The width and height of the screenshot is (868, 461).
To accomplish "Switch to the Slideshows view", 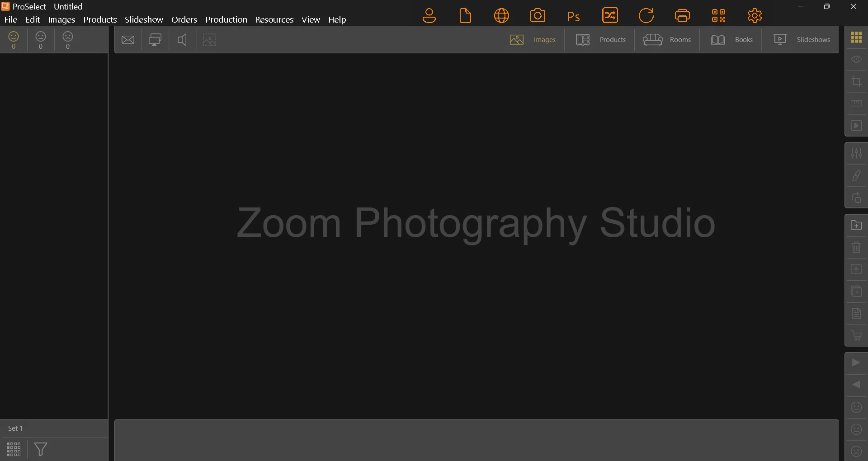I will click(x=802, y=40).
